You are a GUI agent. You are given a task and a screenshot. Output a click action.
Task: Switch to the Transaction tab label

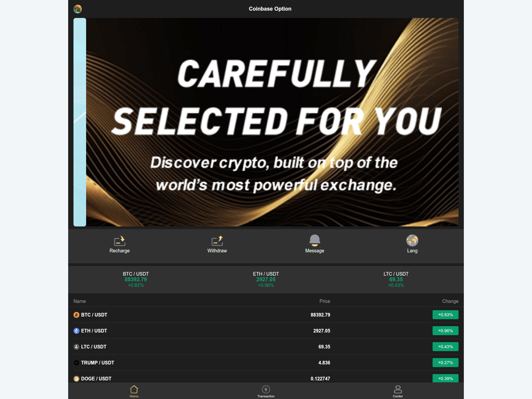point(266,396)
